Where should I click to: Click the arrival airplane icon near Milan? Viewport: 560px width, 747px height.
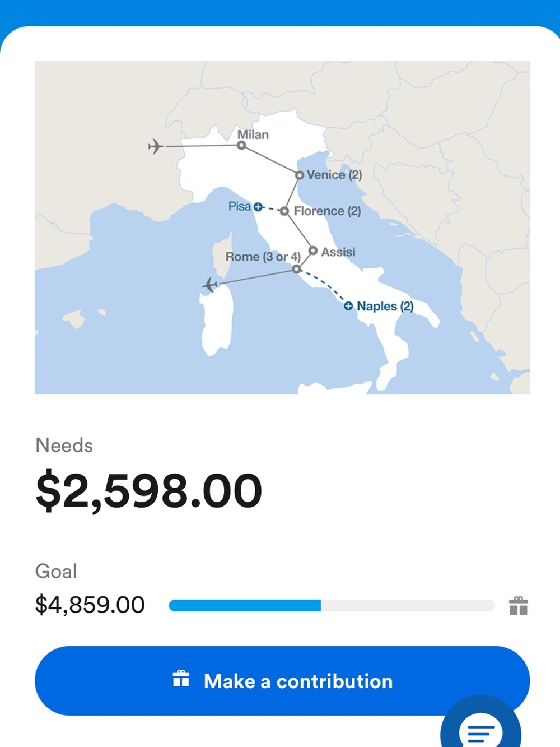pyautogui.click(x=155, y=146)
